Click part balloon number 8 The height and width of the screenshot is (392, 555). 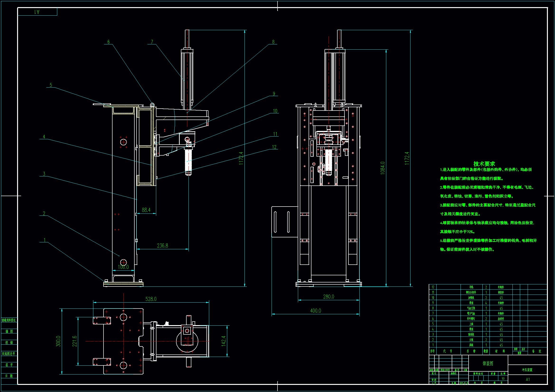pos(273,42)
